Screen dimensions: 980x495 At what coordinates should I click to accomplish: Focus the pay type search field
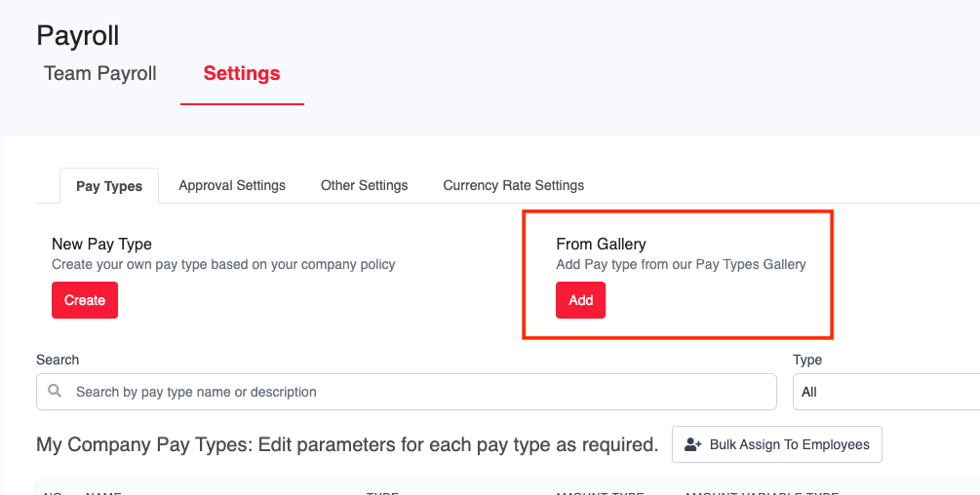pyautogui.click(x=407, y=392)
